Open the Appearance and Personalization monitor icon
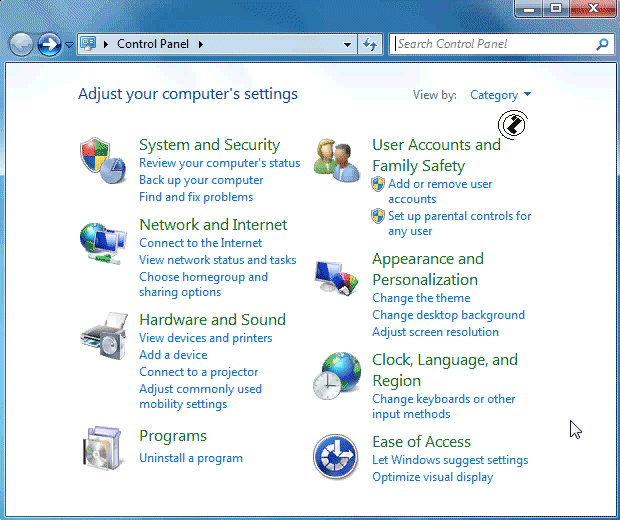 (x=336, y=277)
